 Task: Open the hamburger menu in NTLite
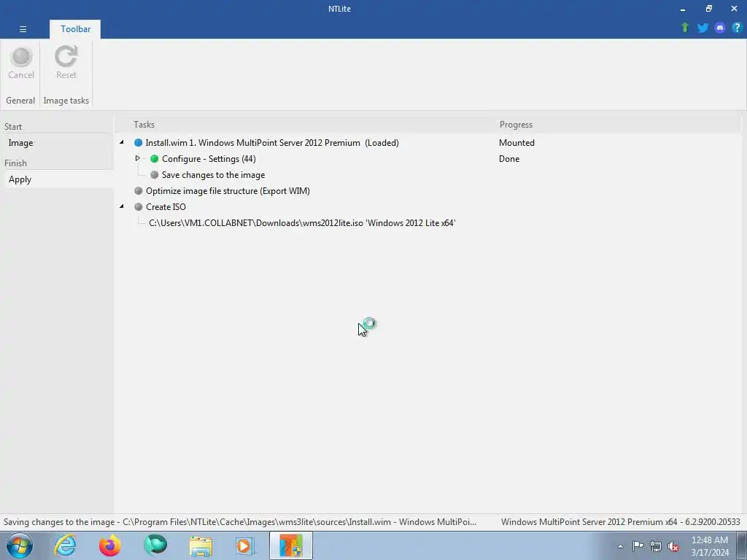23,29
